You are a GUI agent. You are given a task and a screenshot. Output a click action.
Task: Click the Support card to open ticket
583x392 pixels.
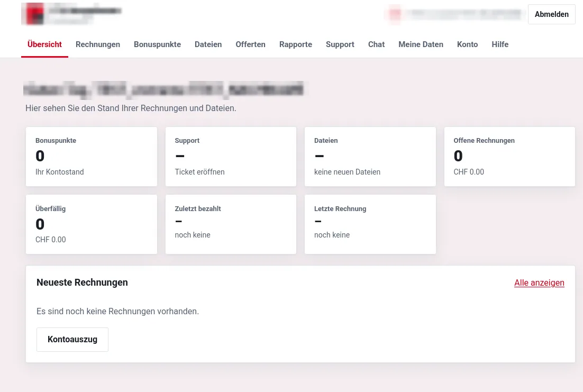point(231,157)
